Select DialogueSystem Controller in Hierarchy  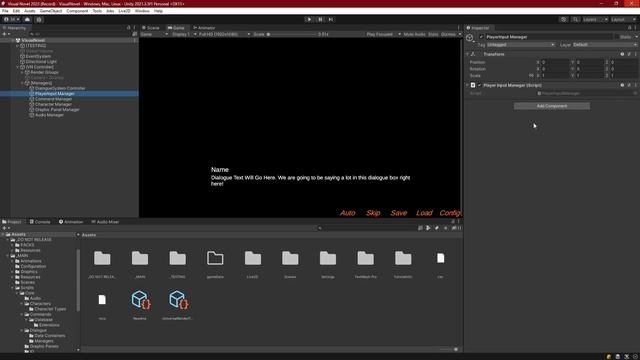pos(60,88)
